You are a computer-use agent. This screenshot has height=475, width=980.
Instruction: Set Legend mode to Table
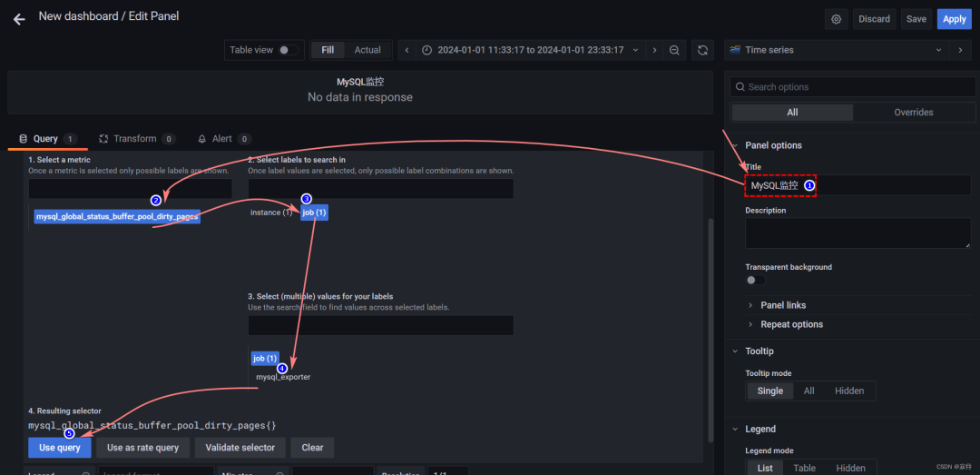(804, 468)
